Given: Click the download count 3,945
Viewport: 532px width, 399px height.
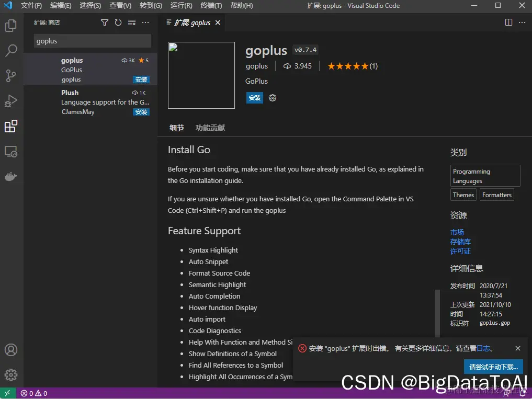Looking at the screenshot, I should pyautogui.click(x=298, y=66).
